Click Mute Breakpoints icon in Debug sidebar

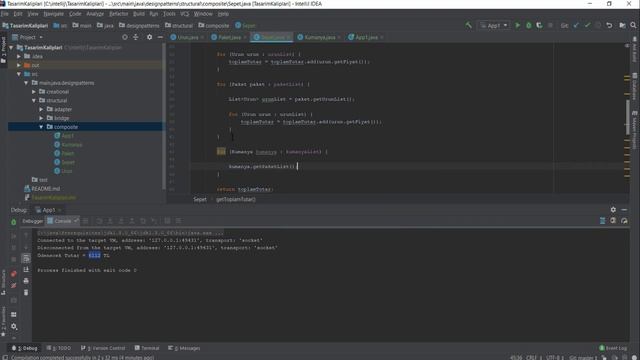(x=13, y=286)
